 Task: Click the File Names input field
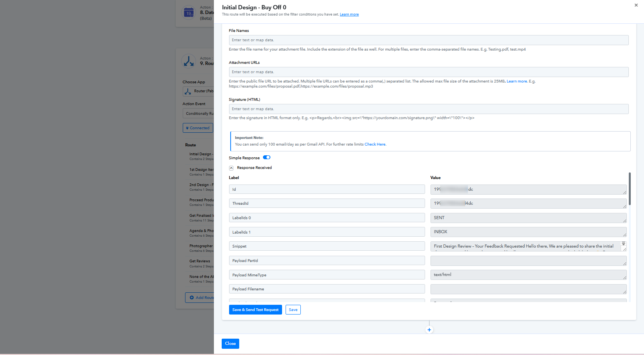(429, 40)
